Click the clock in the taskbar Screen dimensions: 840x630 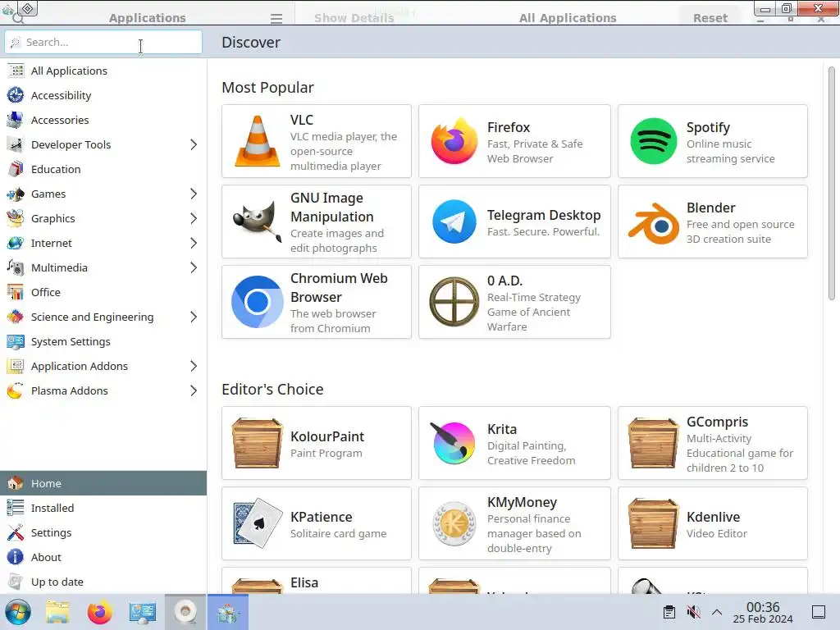pos(763,612)
